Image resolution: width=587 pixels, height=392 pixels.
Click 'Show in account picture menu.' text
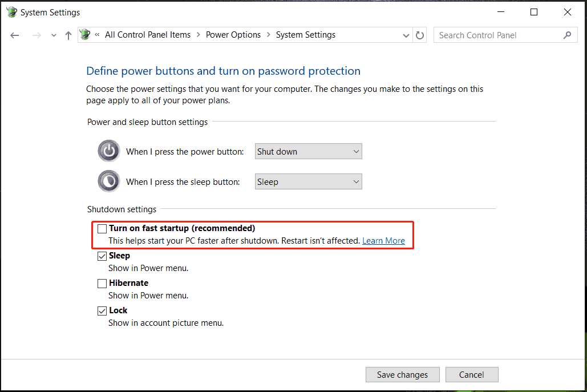(x=166, y=323)
